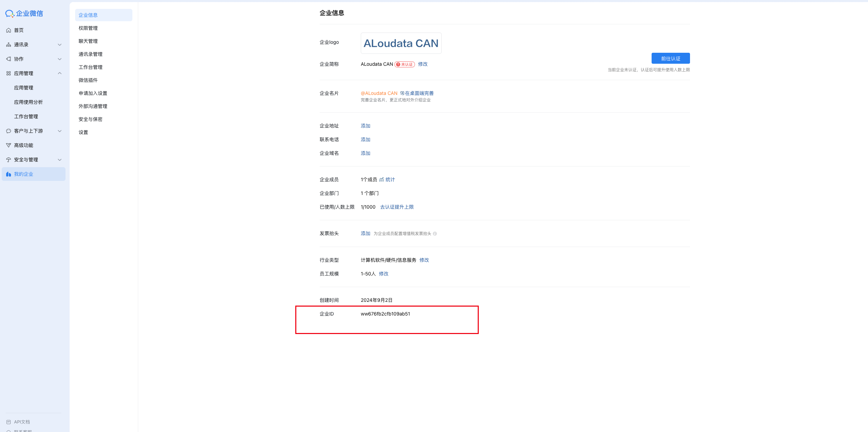Open the API文档 link

22,422
